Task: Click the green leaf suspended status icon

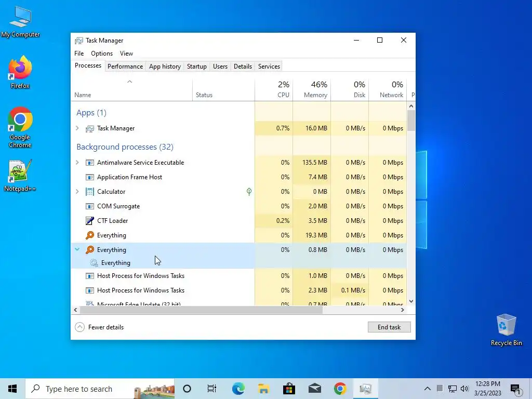Action: [x=249, y=192]
